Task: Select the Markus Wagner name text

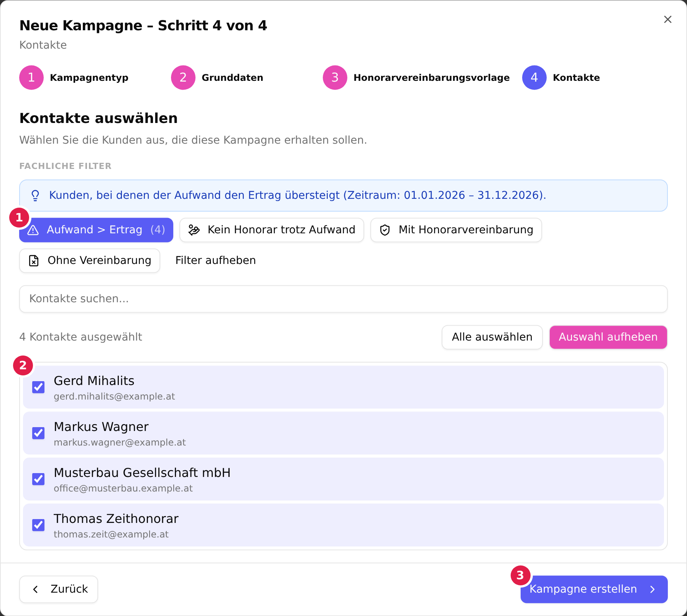Action: tap(101, 427)
